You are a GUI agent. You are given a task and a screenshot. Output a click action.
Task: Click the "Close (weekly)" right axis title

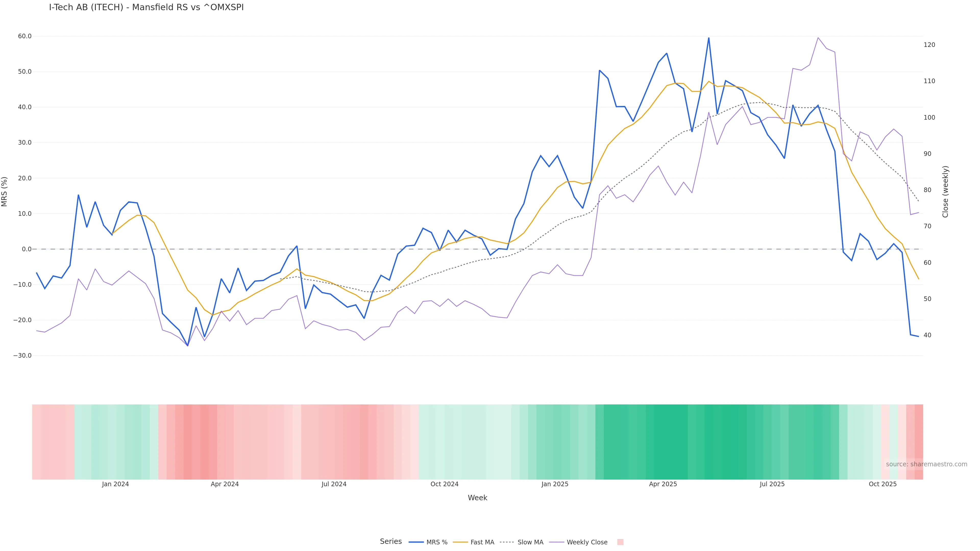click(x=945, y=192)
